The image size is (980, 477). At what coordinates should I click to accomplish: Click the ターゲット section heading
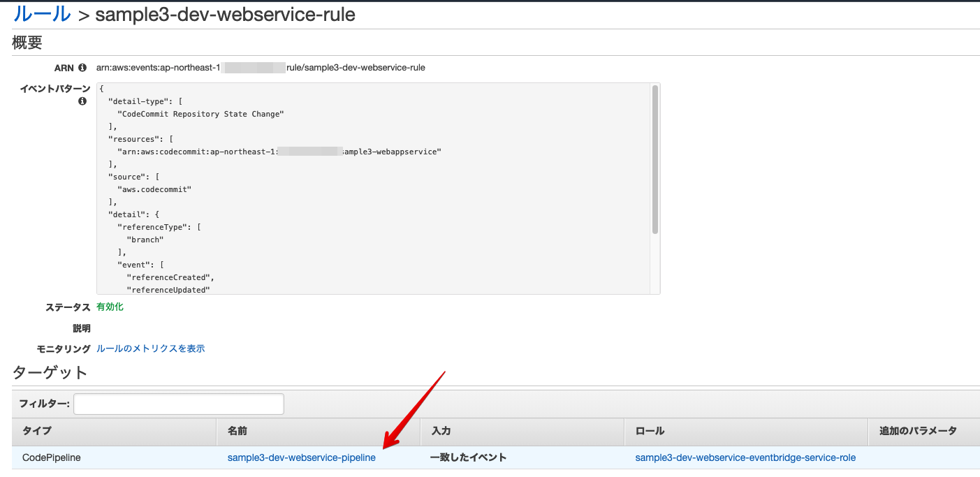coord(50,372)
